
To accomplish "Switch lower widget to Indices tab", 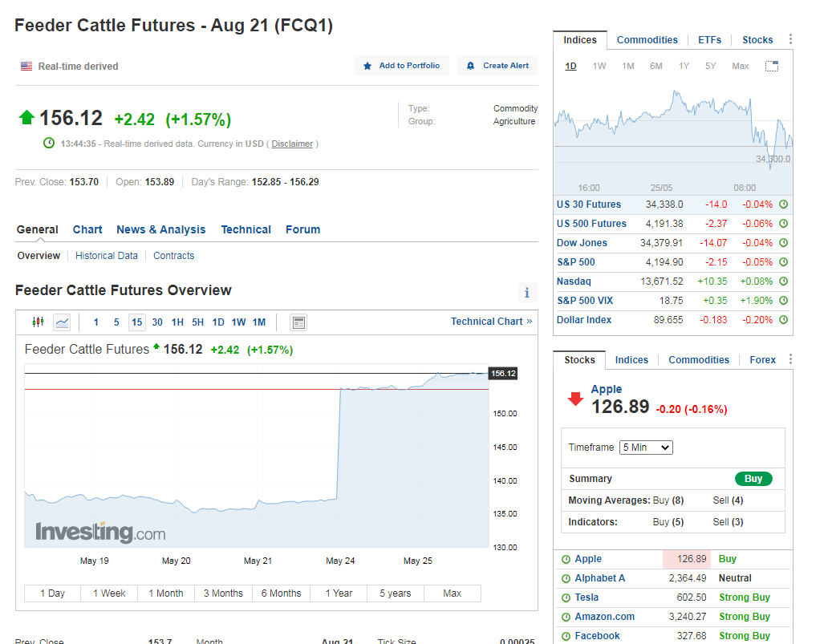I will pyautogui.click(x=631, y=360).
